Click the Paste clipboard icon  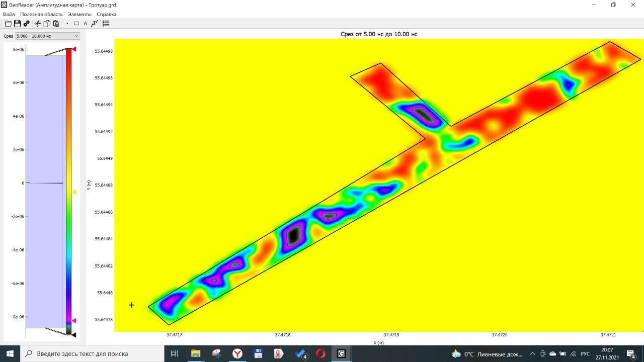tap(56, 24)
